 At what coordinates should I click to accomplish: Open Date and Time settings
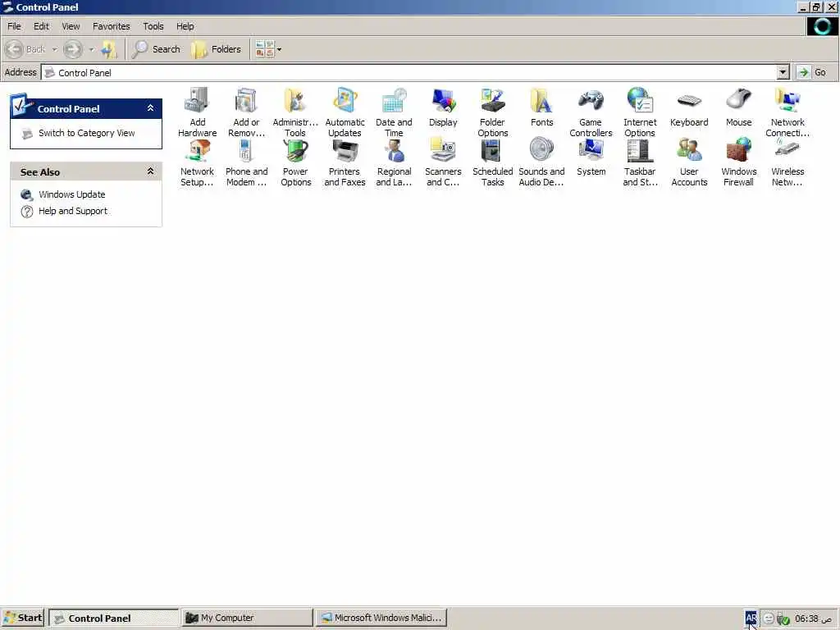tap(394, 112)
